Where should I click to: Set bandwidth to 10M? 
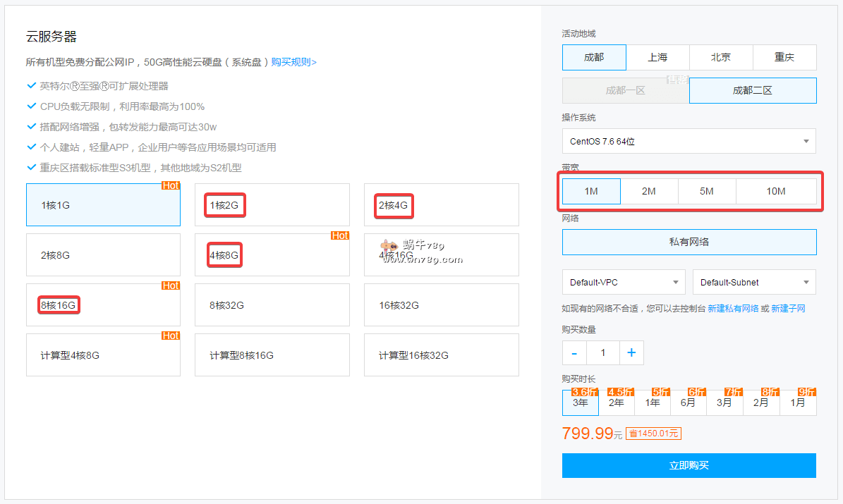click(x=776, y=191)
